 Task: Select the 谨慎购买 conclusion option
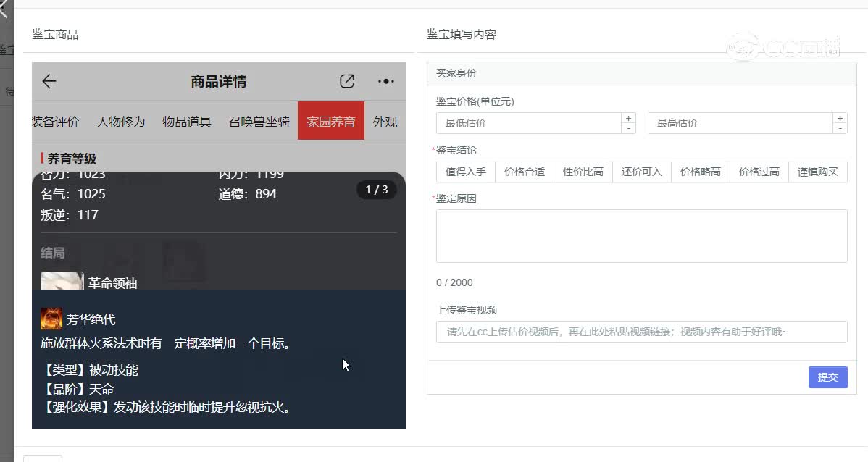(817, 172)
